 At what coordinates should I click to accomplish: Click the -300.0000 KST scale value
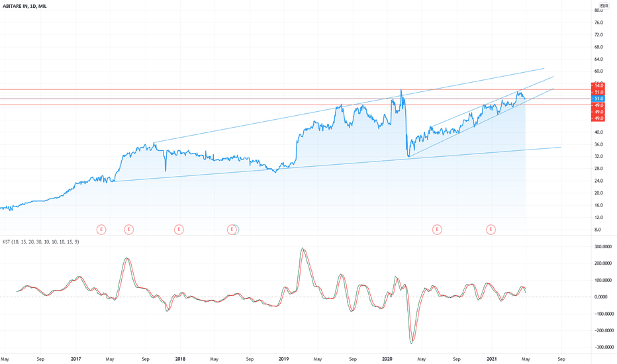click(x=603, y=347)
